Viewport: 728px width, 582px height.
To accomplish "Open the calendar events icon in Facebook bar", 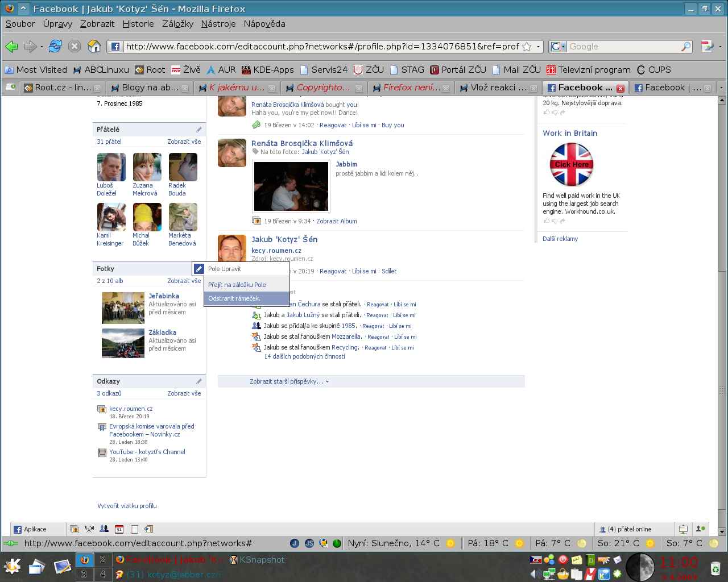I will pos(119,529).
